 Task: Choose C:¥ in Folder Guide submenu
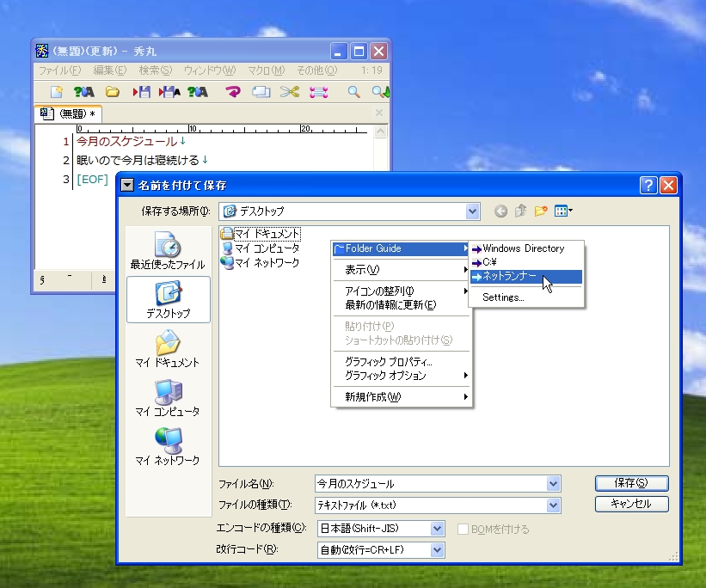pyautogui.click(x=526, y=262)
